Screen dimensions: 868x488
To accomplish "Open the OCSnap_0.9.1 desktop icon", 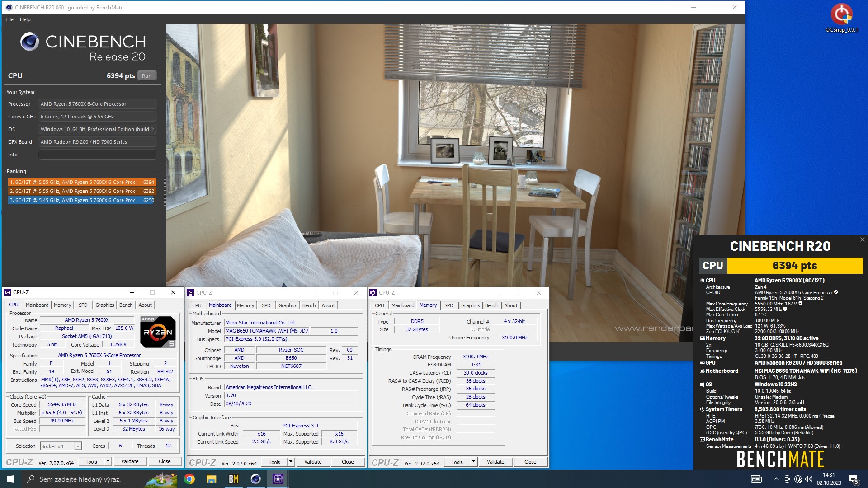I will [841, 18].
